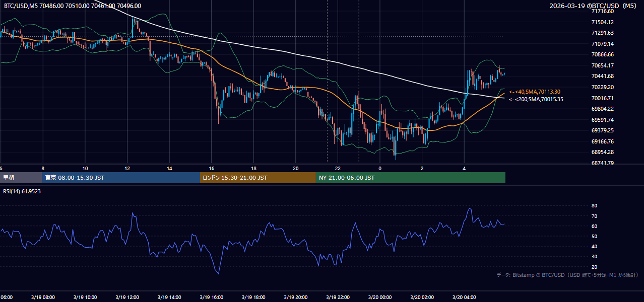
Task: Click hour label 22 under the price chart
Action: click(x=338, y=169)
